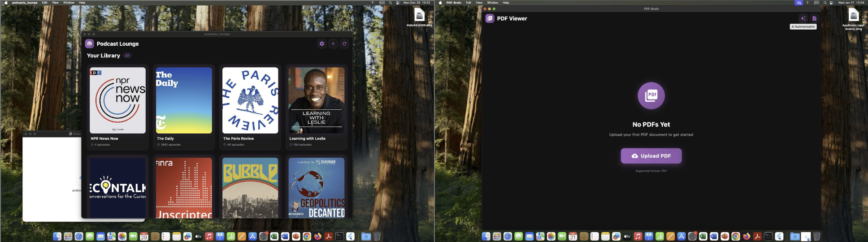Refresh the Podcast Lounge library
Viewport: 868px width, 242px height.
(344, 43)
